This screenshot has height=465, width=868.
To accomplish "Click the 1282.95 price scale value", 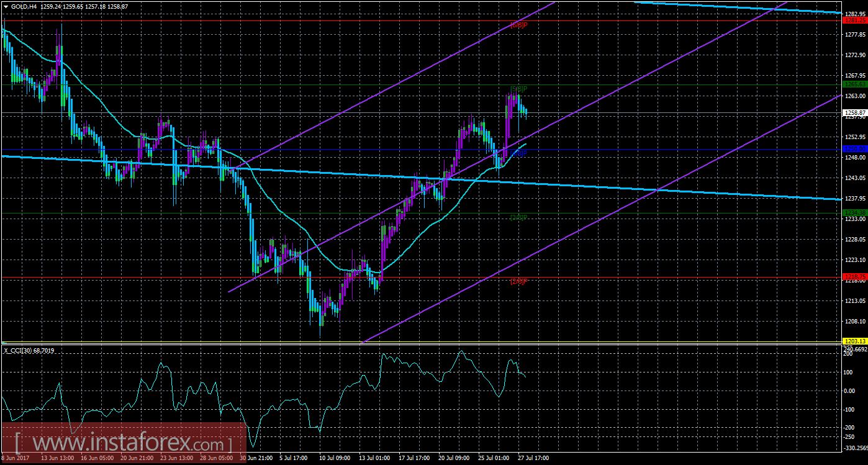I will tap(855, 14).
